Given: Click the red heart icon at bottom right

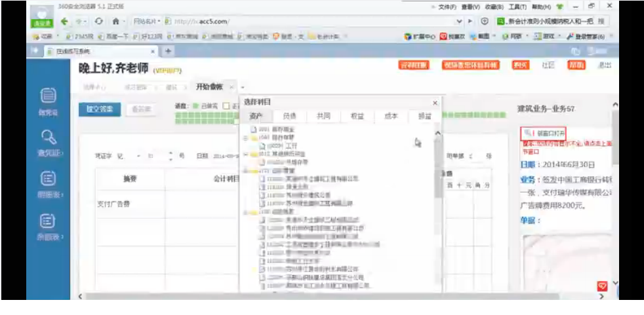Looking at the screenshot, I should pos(602,286).
